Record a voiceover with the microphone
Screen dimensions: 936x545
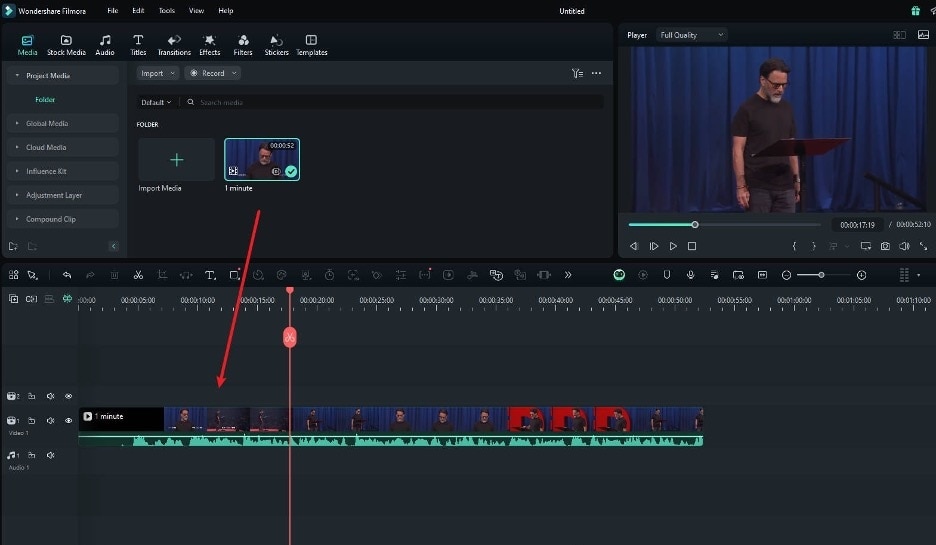coord(691,275)
